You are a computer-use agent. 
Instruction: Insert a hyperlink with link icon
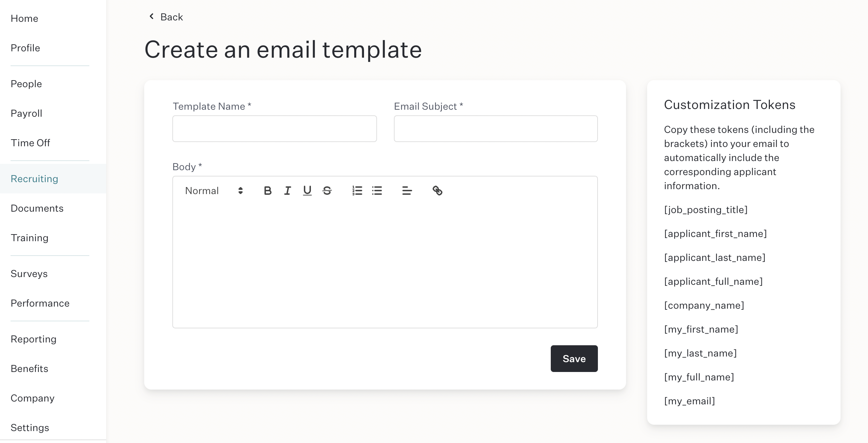[x=437, y=191]
